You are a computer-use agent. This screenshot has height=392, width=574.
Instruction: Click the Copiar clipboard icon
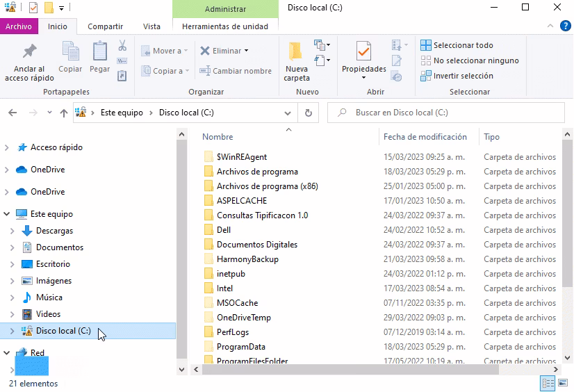pos(70,58)
